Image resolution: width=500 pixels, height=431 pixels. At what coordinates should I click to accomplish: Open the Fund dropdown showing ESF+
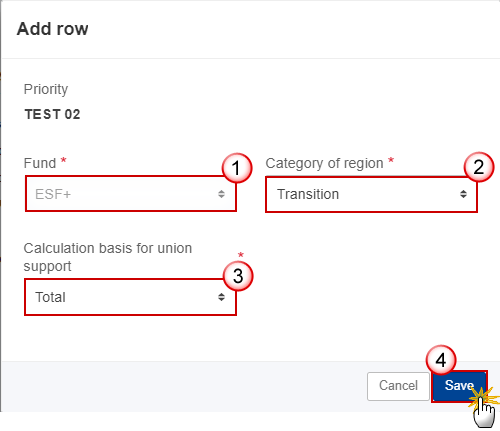(131, 194)
